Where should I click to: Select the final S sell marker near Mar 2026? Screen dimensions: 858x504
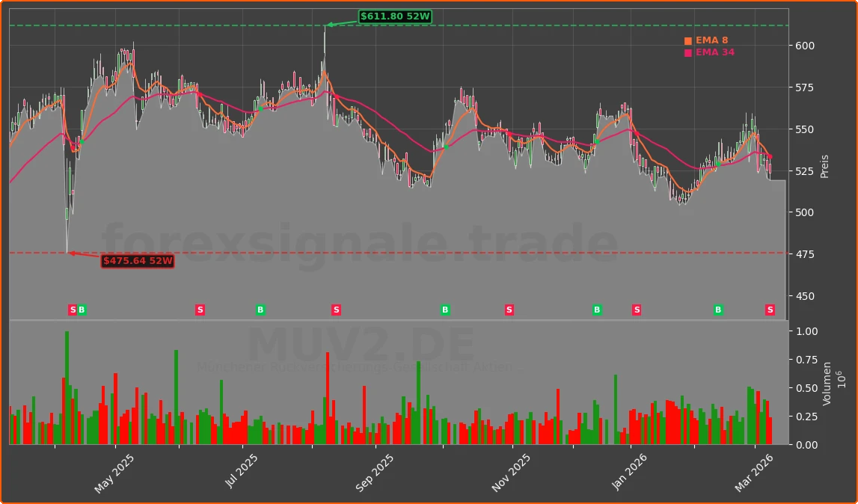click(769, 309)
